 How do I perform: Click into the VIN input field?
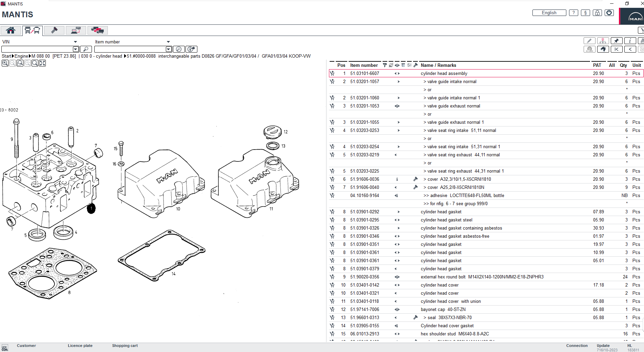tap(37, 49)
